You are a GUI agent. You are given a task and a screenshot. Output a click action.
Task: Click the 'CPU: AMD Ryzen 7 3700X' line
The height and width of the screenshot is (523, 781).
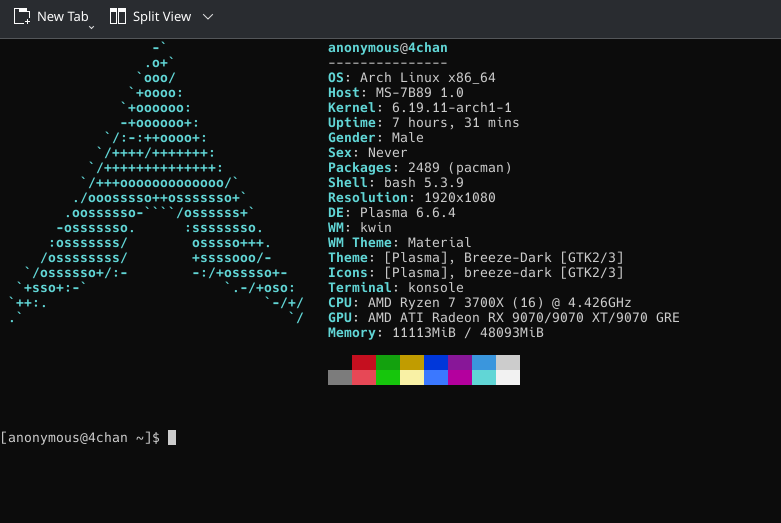[x=480, y=302]
